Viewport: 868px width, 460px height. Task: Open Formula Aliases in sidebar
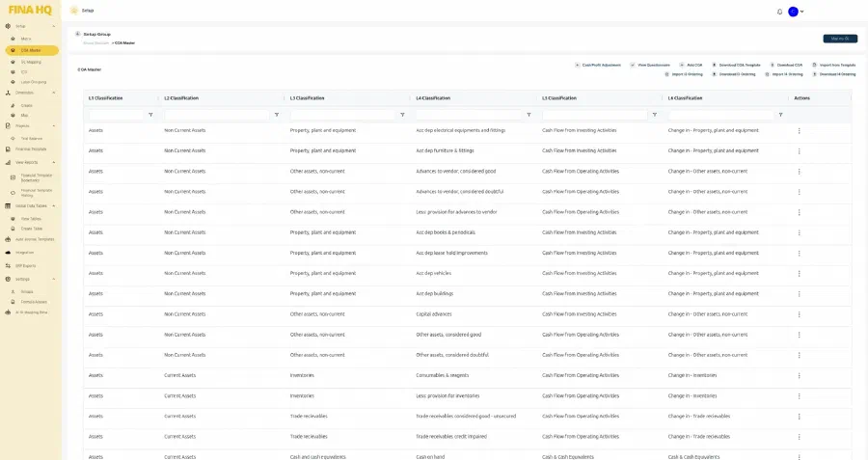pos(34,302)
